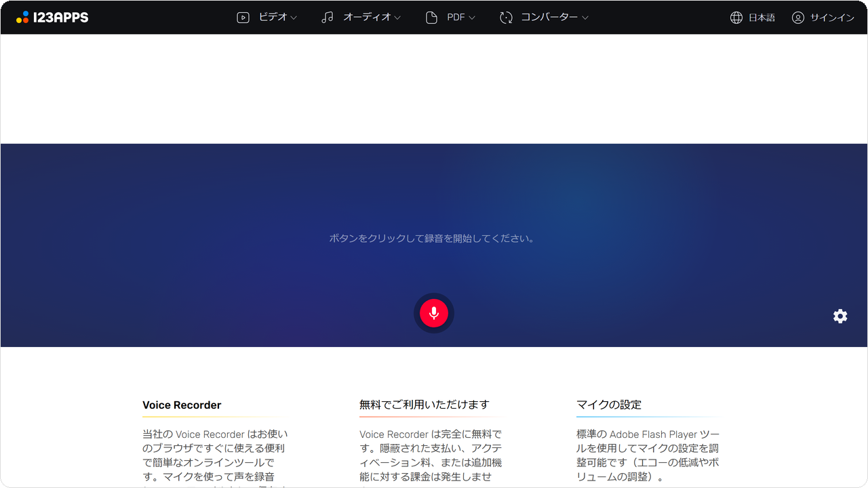868x488 pixels.
Task: Click the user account icon
Action: (798, 18)
